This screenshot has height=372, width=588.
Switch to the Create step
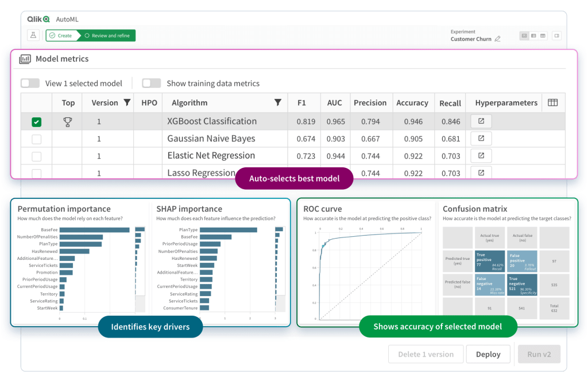point(60,36)
